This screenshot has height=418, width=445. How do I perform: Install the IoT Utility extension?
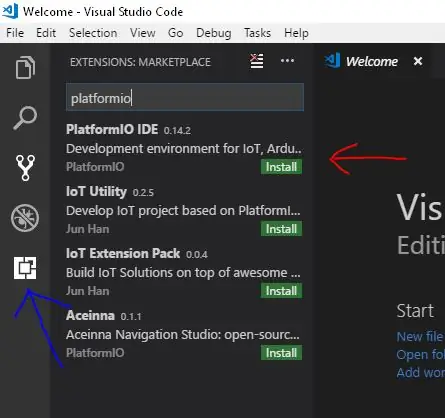coord(281,229)
